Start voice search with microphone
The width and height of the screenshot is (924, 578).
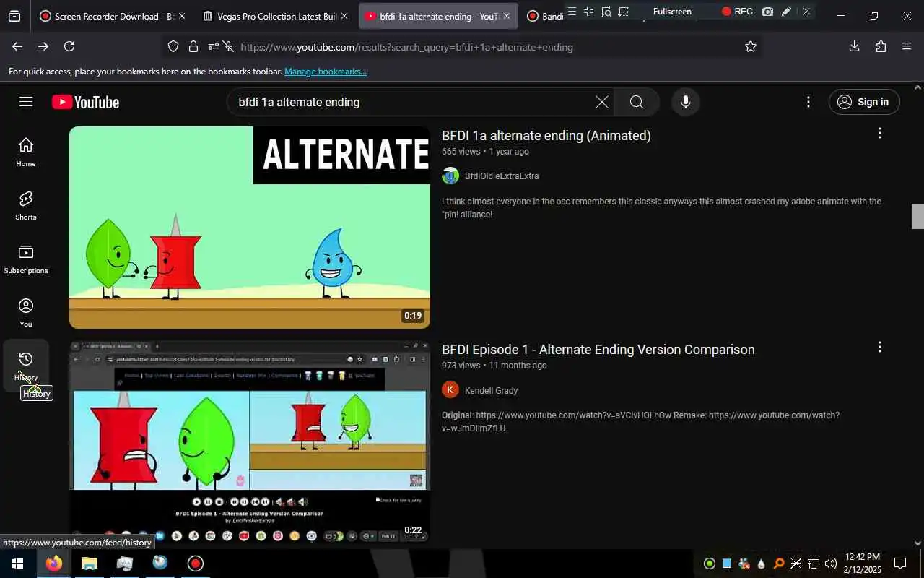point(686,102)
